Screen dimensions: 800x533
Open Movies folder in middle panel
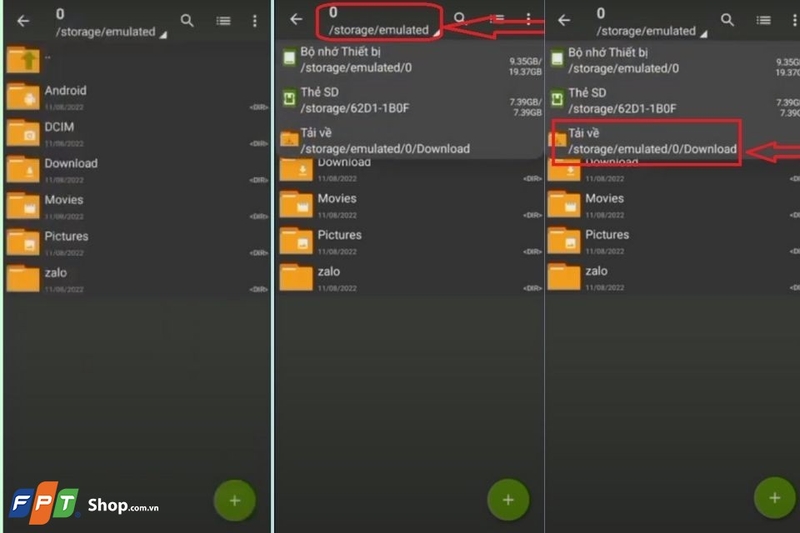pos(410,205)
